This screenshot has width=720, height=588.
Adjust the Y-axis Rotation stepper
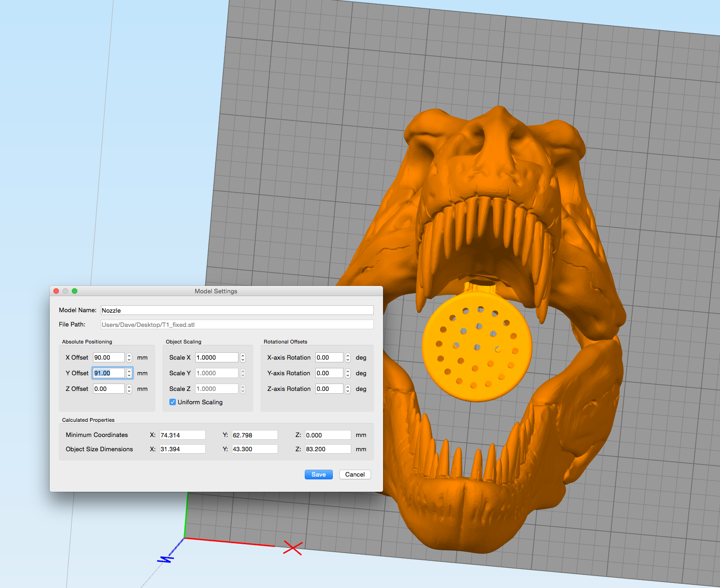click(x=348, y=373)
